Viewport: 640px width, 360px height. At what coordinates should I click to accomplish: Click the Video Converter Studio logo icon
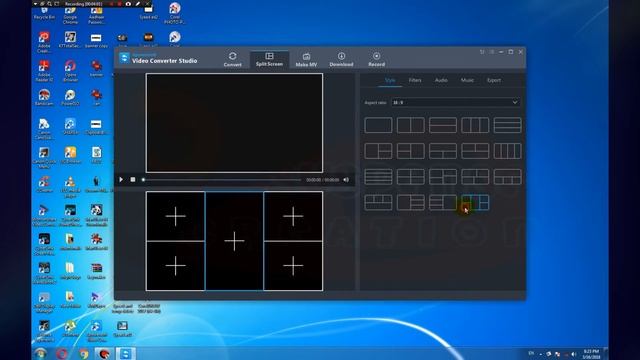coord(124,58)
